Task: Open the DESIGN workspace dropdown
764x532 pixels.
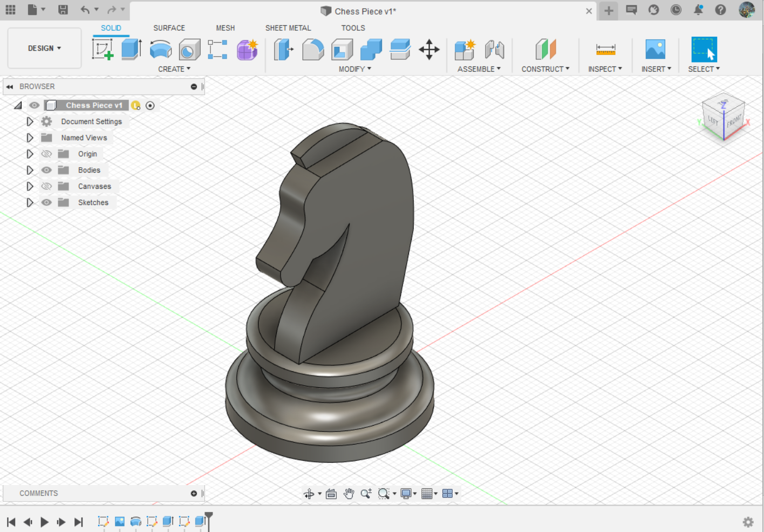Action: pyautogui.click(x=45, y=49)
